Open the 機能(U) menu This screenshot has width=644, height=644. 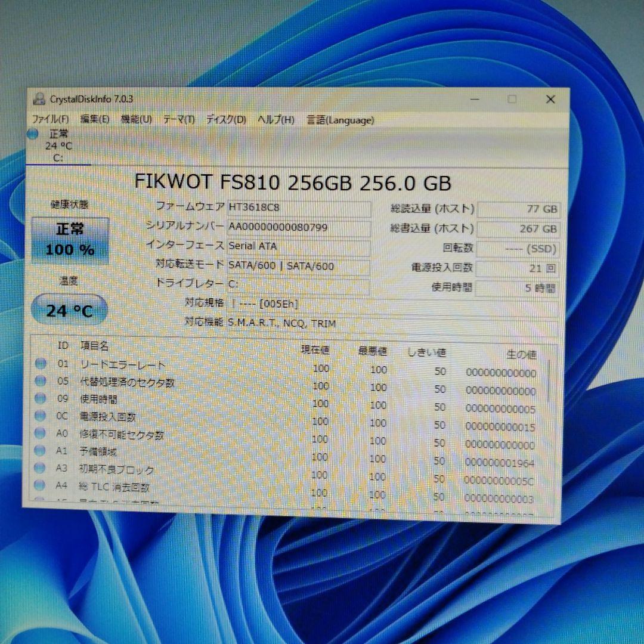click(137, 119)
